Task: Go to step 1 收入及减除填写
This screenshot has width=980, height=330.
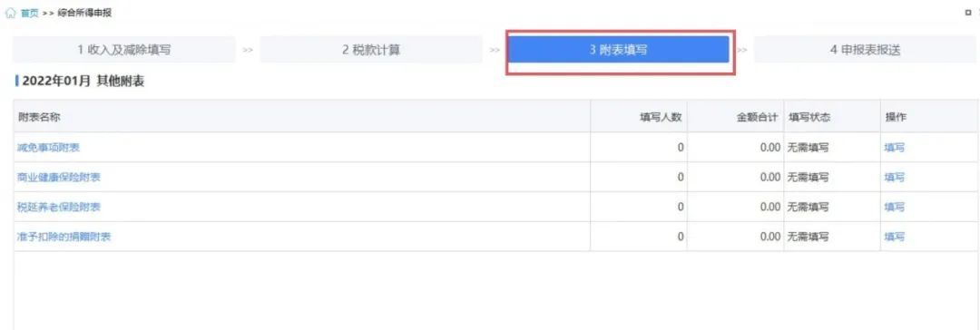Action: 124,50
